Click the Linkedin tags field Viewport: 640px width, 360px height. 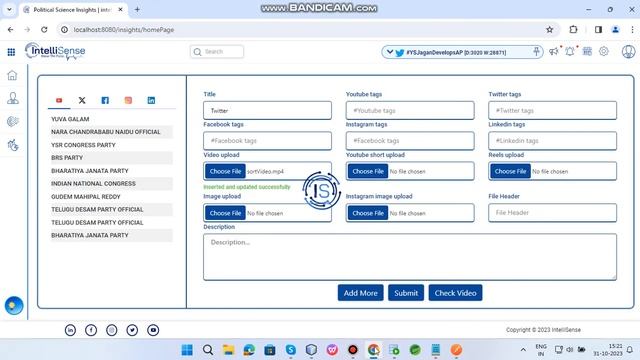coord(552,141)
